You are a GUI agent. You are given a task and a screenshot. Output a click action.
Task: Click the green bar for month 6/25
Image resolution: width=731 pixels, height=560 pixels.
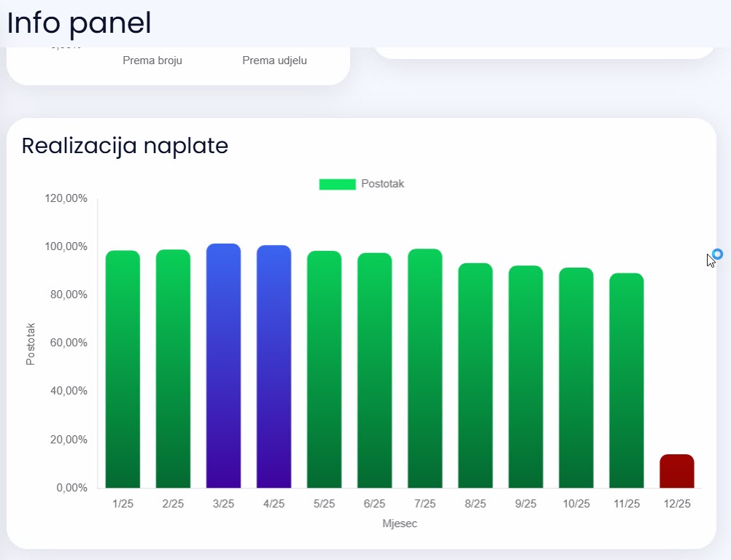pyautogui.click(x=374, y=370)
